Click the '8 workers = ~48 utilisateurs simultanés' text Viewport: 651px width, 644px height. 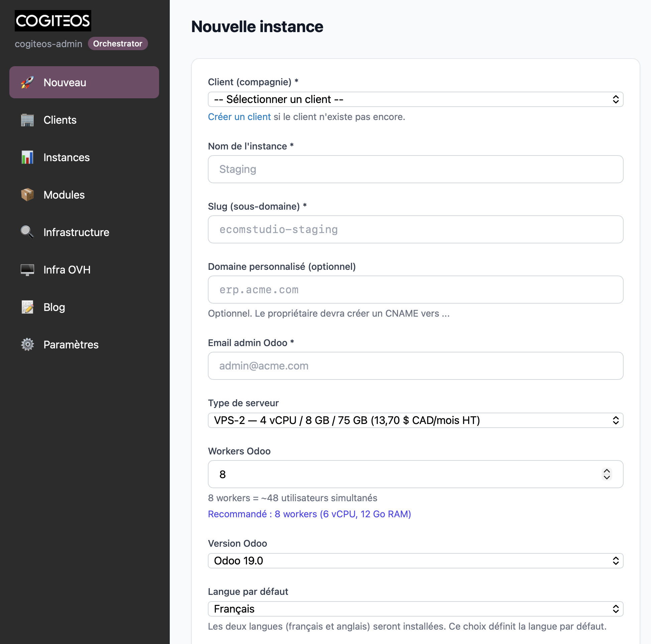point(292,498)
